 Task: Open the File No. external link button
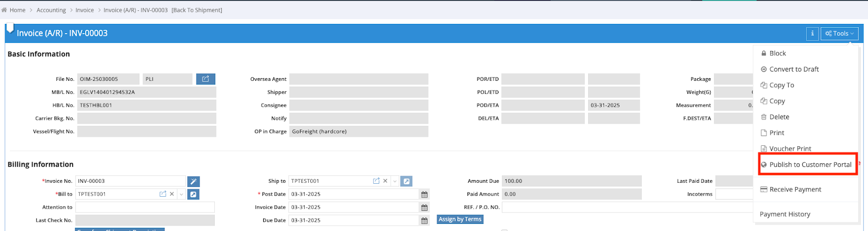coord(206,79)
